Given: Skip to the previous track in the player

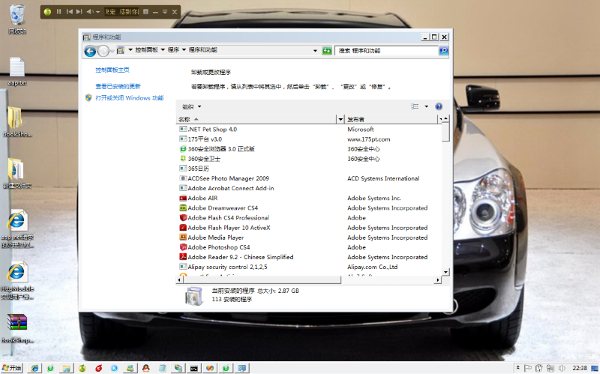Looking at the screenshot, I should [x=70, y=12].
